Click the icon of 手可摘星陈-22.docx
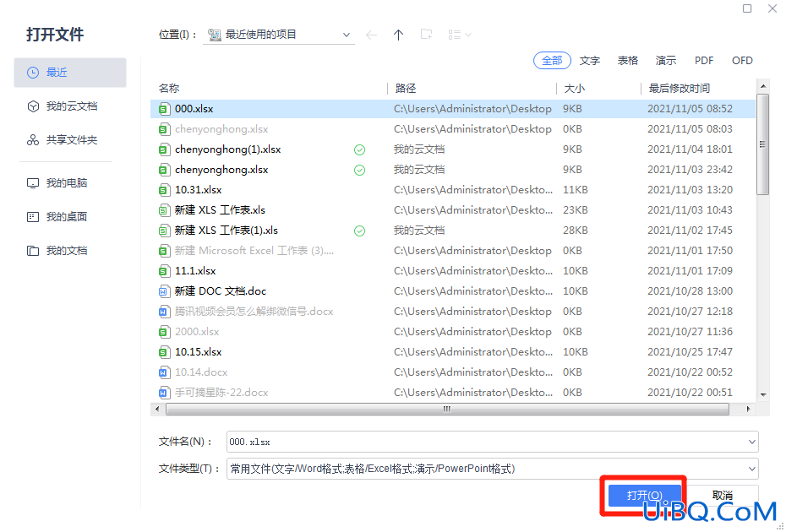Screen dimensions: 786x532 [164, 392]
